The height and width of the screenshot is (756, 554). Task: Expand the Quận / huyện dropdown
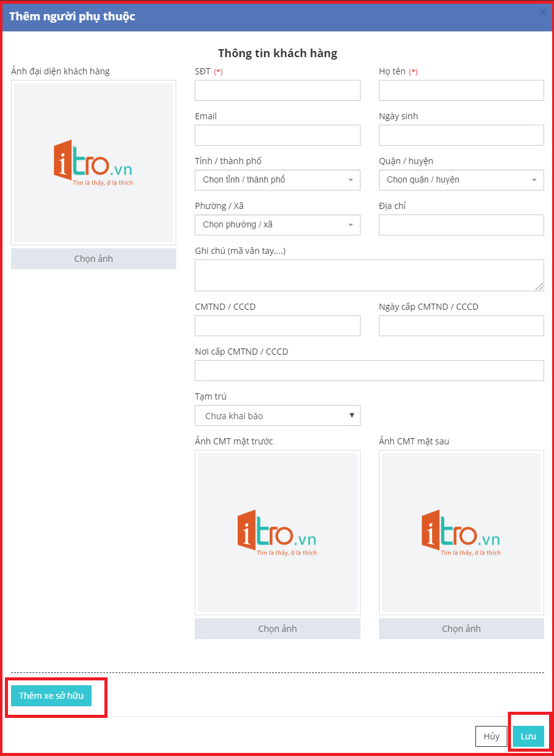pos(461,180)
